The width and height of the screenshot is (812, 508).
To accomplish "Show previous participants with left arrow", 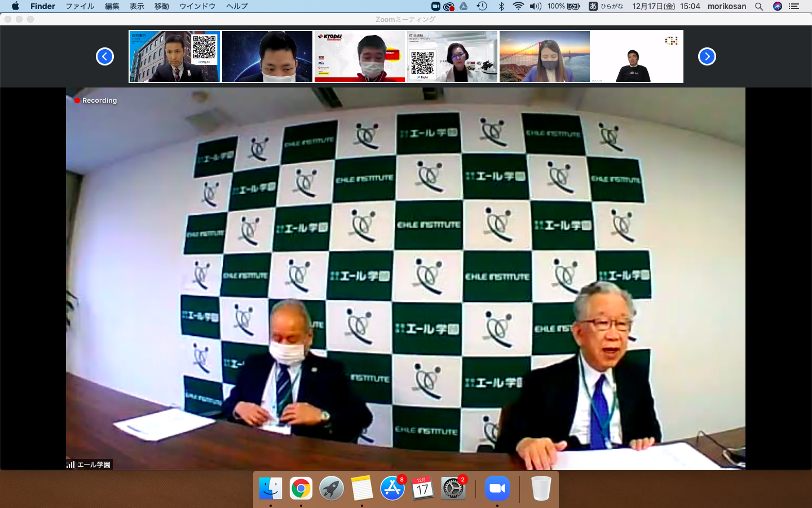I will 105,56.
